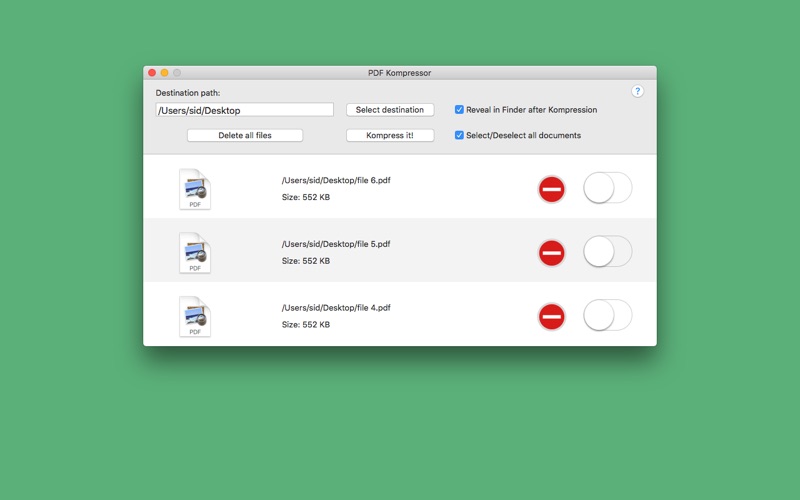Remove file 5.pdf with red minus icon
The width and height of the screenshot is (800, 500).
pos(552,253)
